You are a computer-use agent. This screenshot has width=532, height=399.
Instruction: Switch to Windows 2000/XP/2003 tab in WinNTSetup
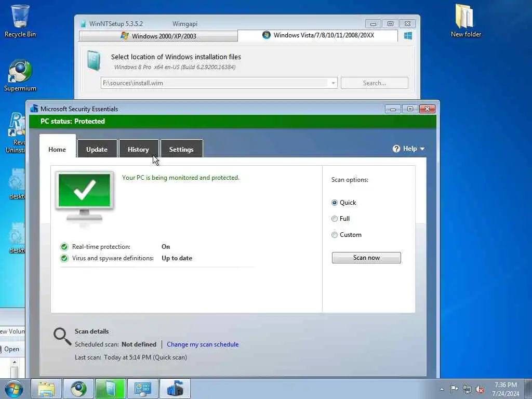coord(158,36)
